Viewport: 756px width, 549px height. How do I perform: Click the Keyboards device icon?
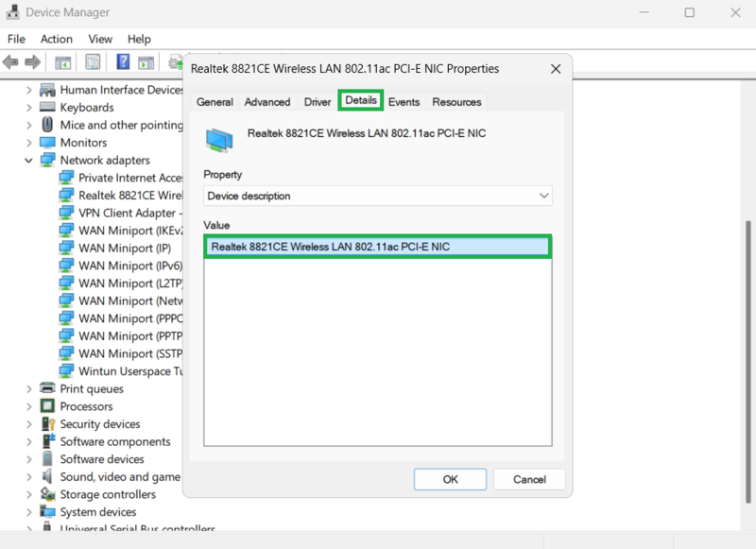[x=48, y=108]
